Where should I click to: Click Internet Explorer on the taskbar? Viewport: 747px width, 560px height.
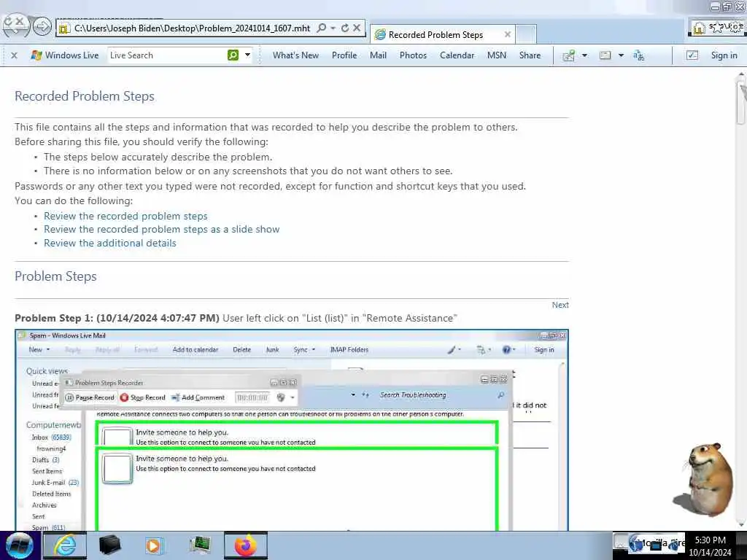coord(65,545)
